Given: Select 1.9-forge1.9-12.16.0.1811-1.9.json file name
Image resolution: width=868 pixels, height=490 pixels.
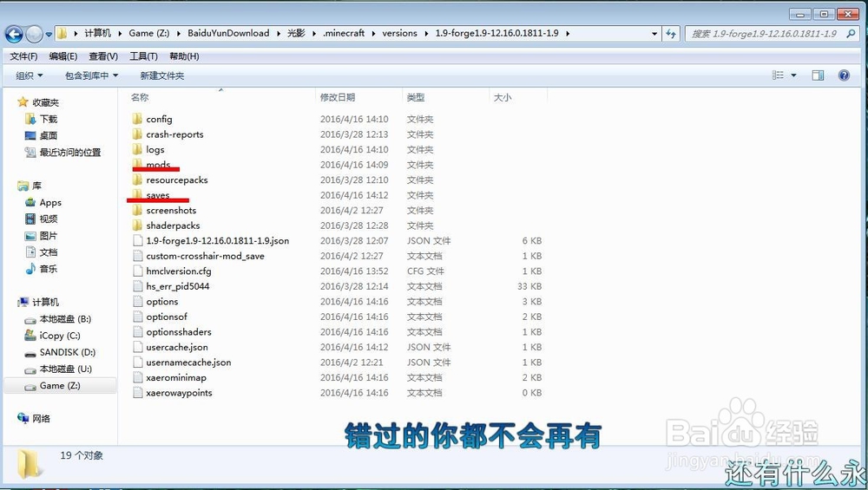Looking at the screenshot, I should (218, 240).
